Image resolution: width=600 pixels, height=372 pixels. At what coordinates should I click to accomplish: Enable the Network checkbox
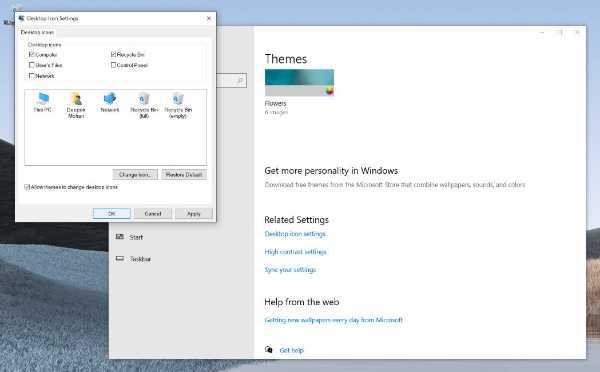(x=32, y=76)
